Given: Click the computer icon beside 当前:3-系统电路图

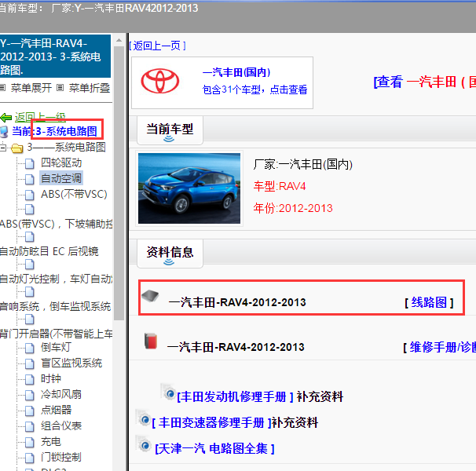Looking at the screenshot, I should [4, 132].
